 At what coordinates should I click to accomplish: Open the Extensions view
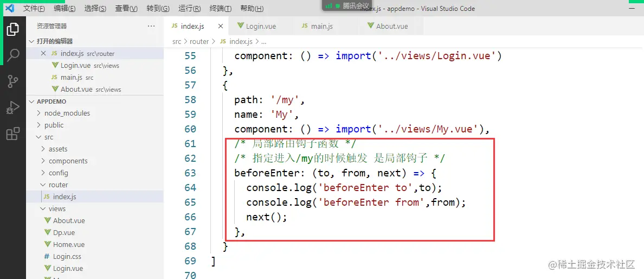12,134
